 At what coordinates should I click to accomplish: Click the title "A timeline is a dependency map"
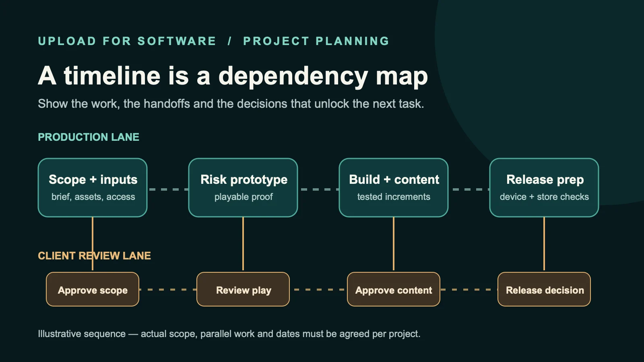click(x=233, y=76)
